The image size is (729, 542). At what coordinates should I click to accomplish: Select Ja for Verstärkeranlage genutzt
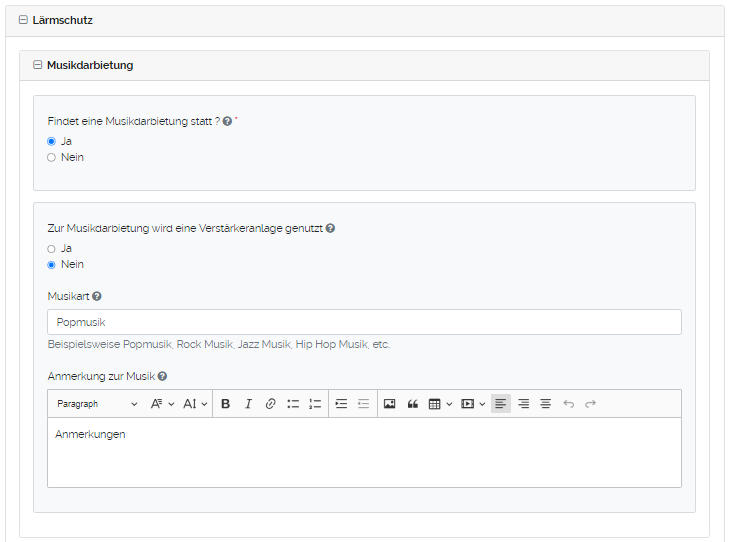tap(51, 248)
